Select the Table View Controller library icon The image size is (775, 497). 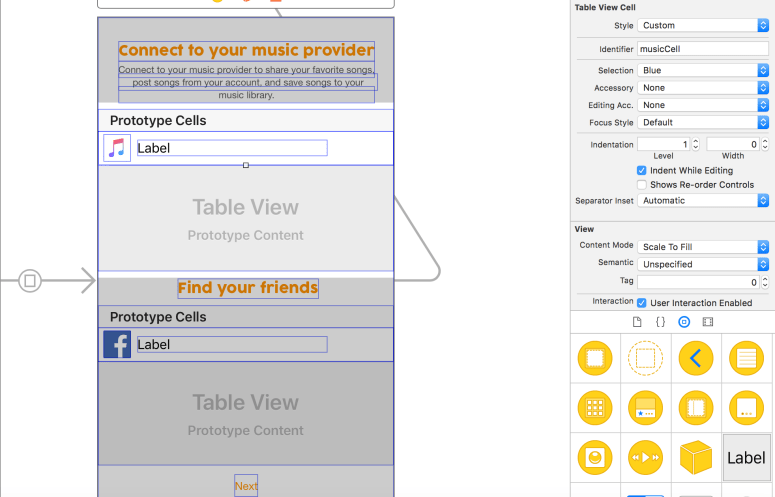746,357
